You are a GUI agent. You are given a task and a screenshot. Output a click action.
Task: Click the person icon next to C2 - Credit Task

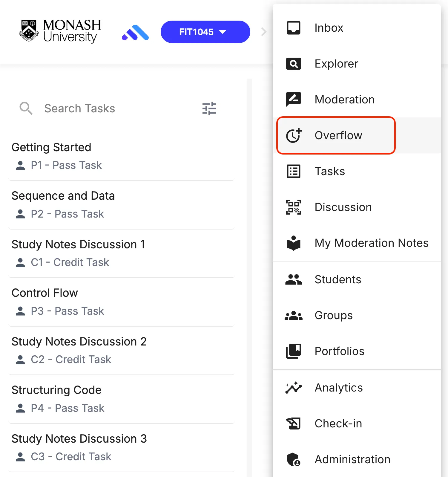(20, 360)
